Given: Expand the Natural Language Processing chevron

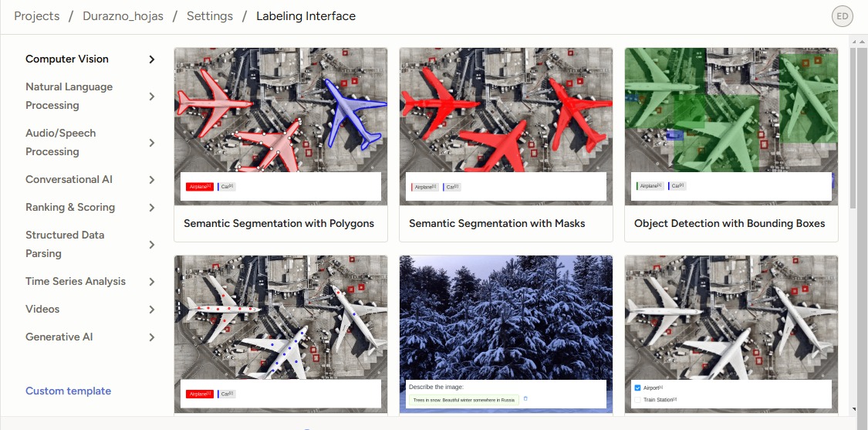Looking at the screenshot, I should pyautogui.click(x=152, y=96).
